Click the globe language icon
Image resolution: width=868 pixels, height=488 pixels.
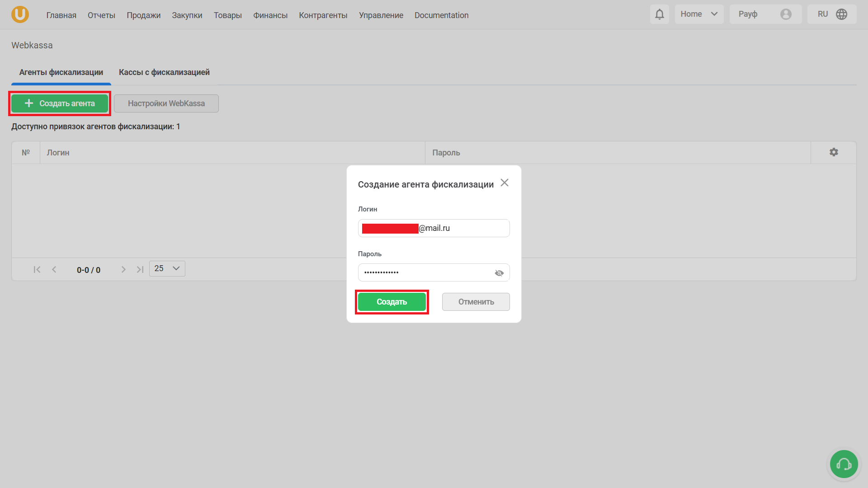[x=841, y=14]
